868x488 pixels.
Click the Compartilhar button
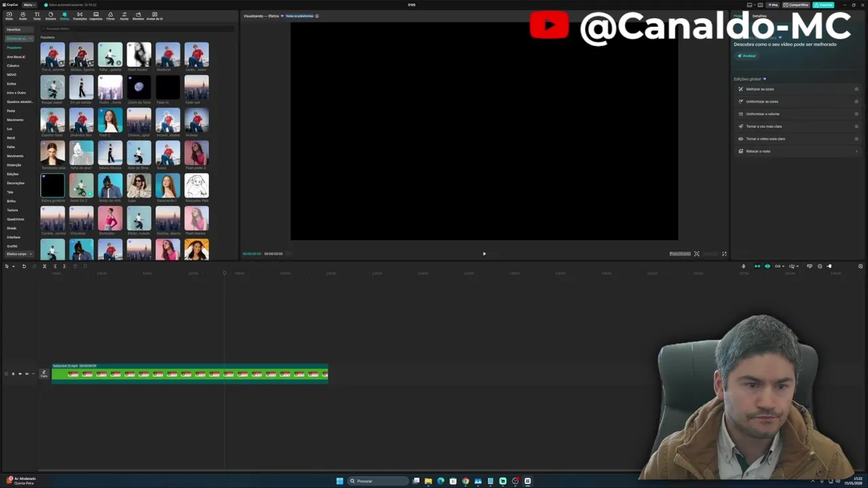click(x=797, y=5)
